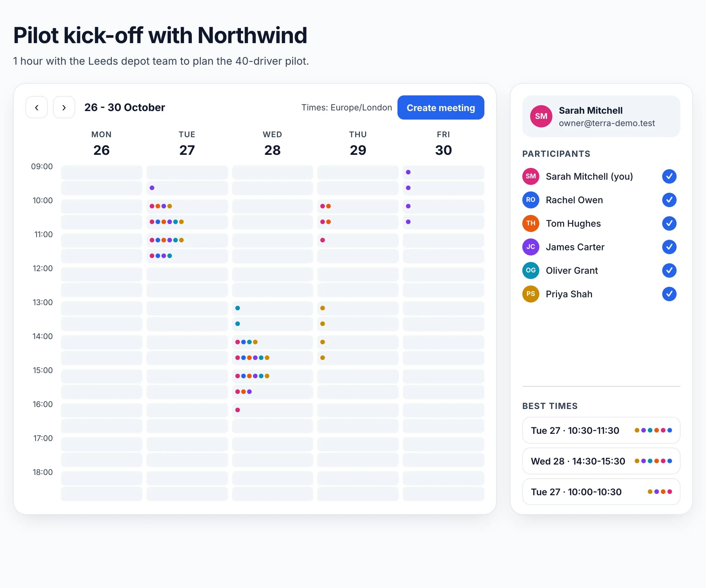
Task: Click Tuesday 09:30 slot with purple dot
Action: point(187,188)
